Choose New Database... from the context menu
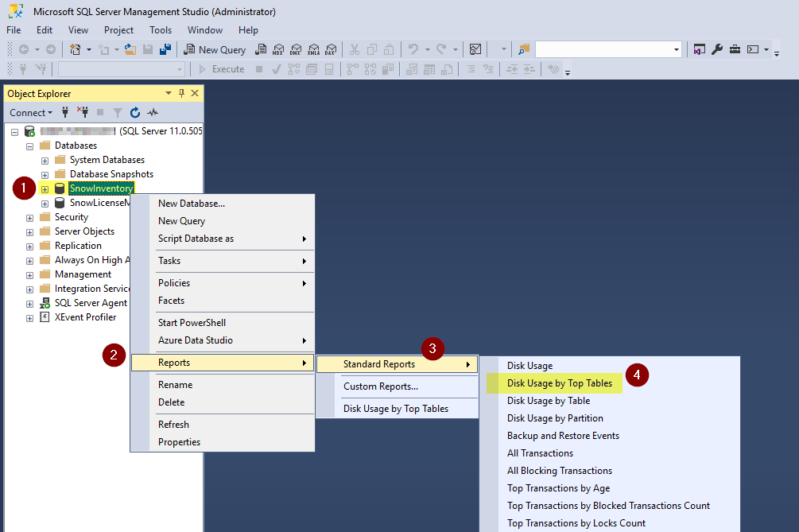The image size is (799, 532). [223, 204]
